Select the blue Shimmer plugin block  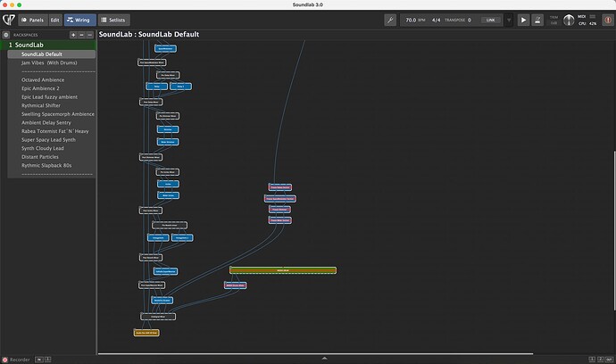168,129
